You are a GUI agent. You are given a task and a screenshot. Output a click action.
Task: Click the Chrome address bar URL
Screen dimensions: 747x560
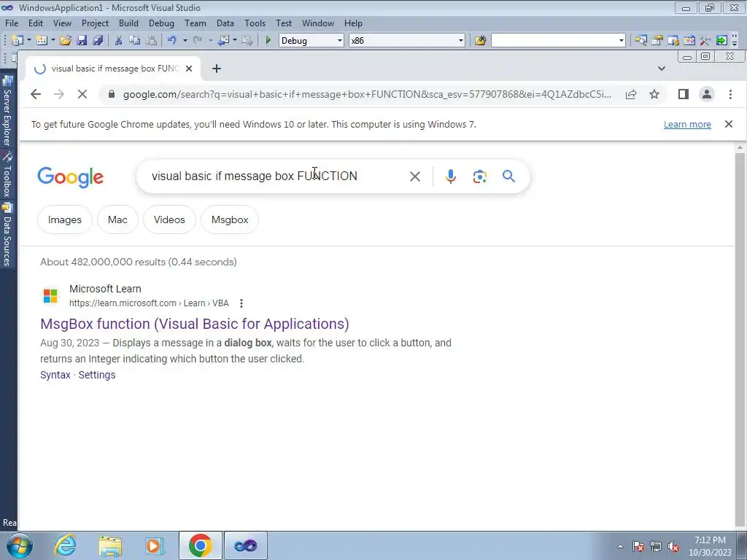pyautogui.click(x=367, y=94)
